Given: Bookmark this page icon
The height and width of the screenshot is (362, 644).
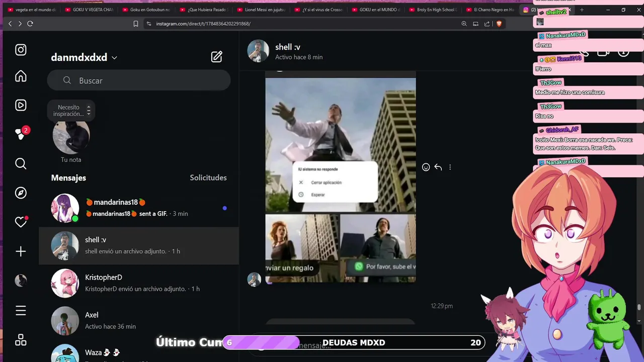Looking at the screenshot, I should click(136, 24).
